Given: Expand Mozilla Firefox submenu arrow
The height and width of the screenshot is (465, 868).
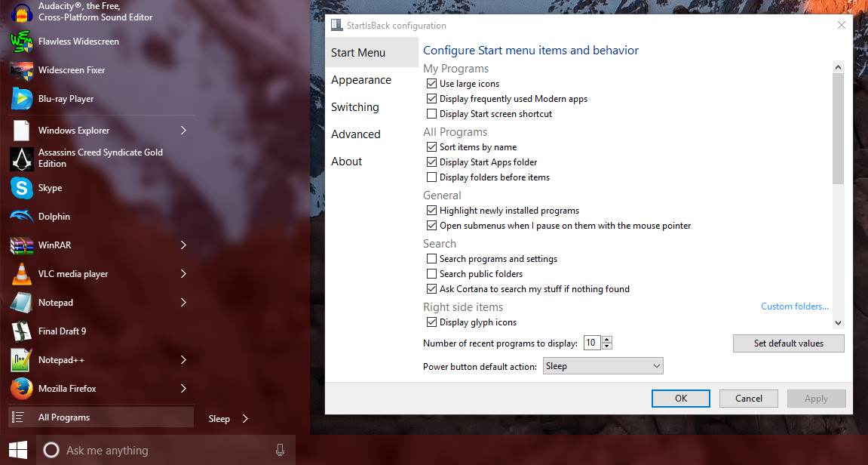Looking at the screenshot, I should pyautogui.click(x=183, y=389).
